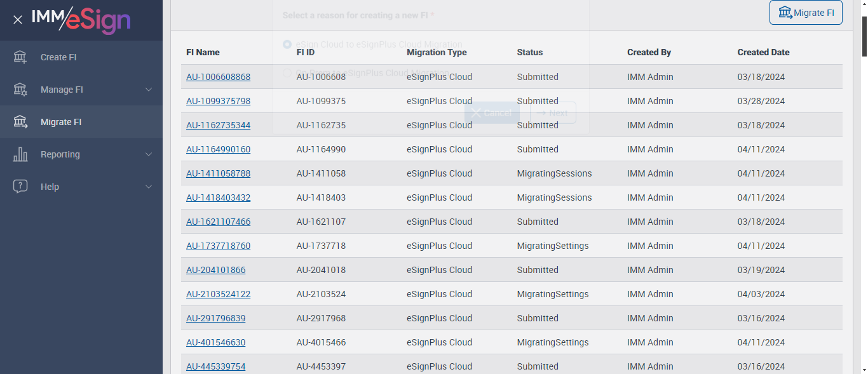This screenshot has width=868, height=374.
Task: Click FI ID cell AU-2041018
Action: pos(321,270)
